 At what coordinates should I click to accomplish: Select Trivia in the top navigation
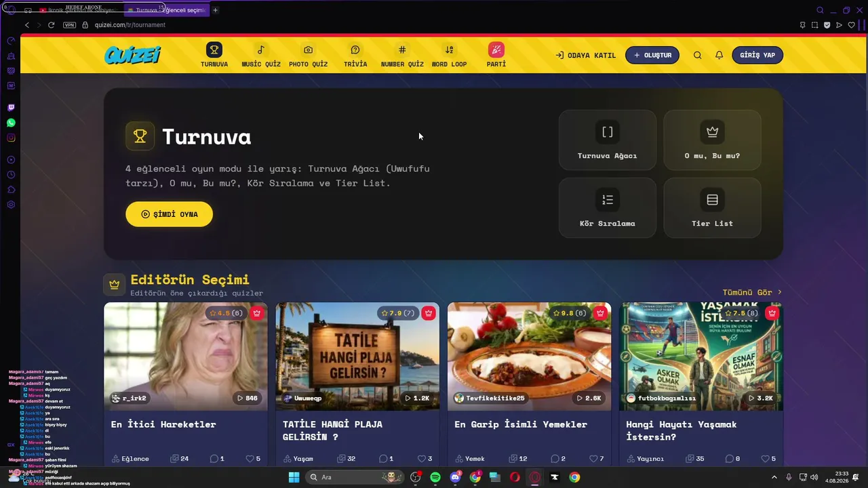pos(355,55)
